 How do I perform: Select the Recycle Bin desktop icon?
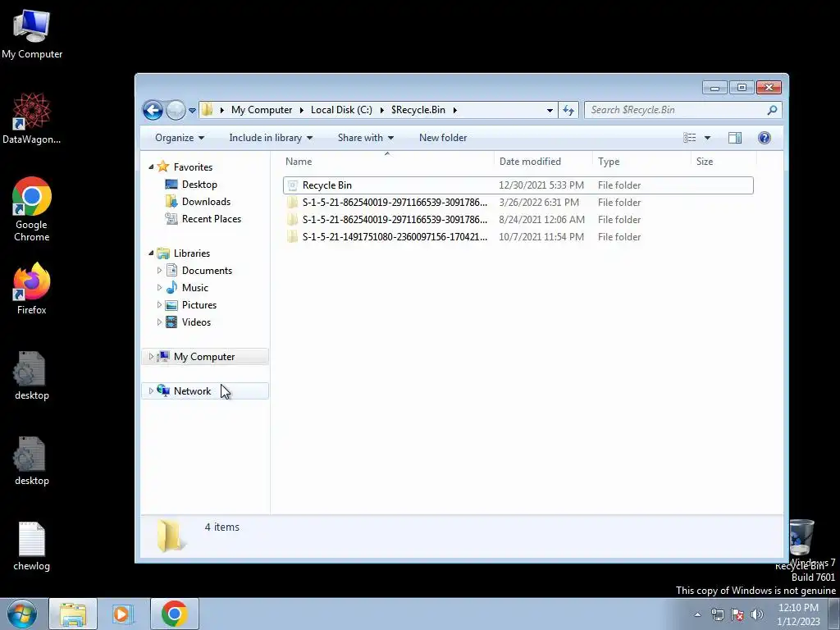coord(801,543)
